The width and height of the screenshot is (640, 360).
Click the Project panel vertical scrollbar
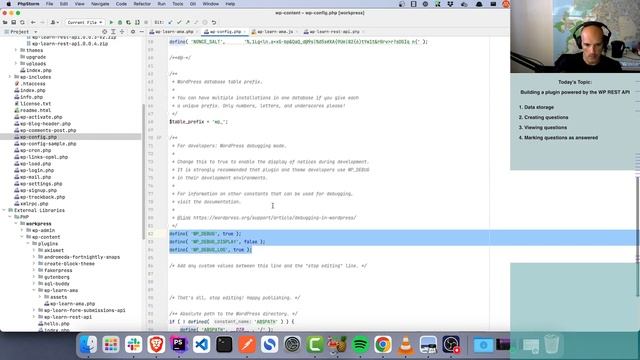143,171
